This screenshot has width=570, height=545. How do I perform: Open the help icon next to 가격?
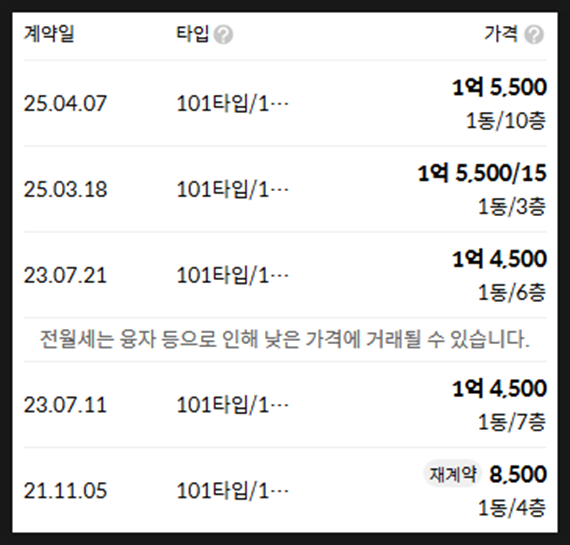click(534, 35)
